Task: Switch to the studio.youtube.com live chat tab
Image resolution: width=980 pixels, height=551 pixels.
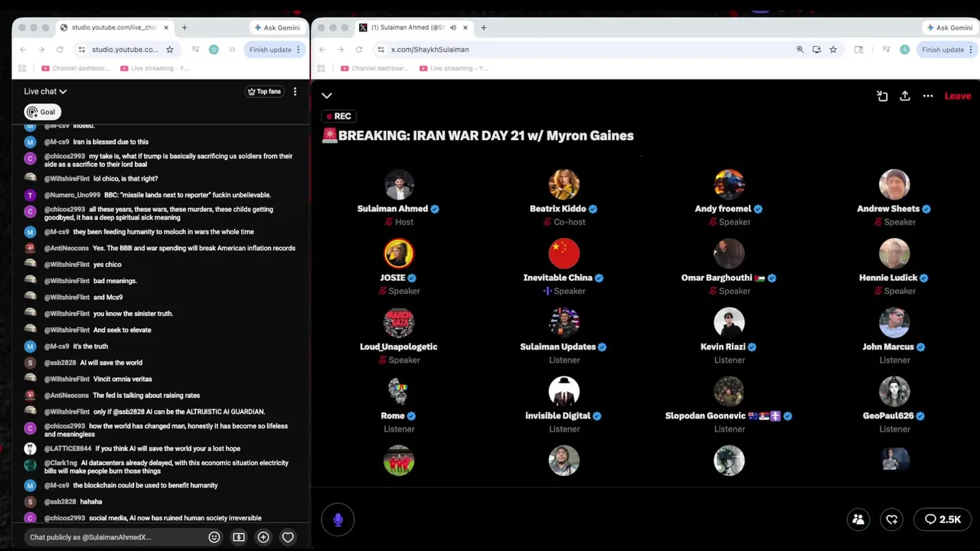Action: 113,28
